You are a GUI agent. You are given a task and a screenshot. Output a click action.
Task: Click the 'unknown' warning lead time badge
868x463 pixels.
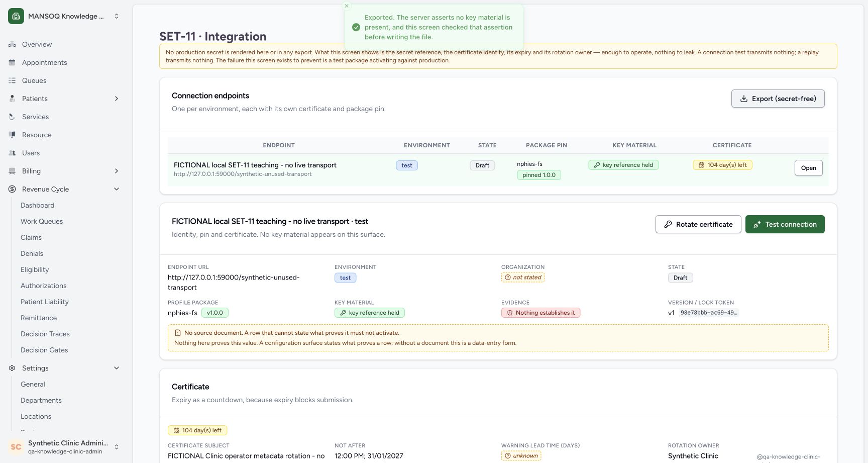[x=521, y=456]
